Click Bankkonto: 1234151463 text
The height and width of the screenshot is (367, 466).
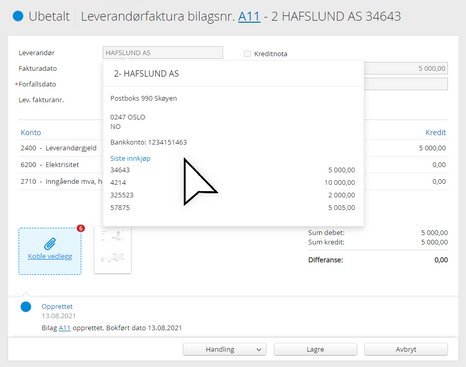pyautogui.click(x=149, y=142)
